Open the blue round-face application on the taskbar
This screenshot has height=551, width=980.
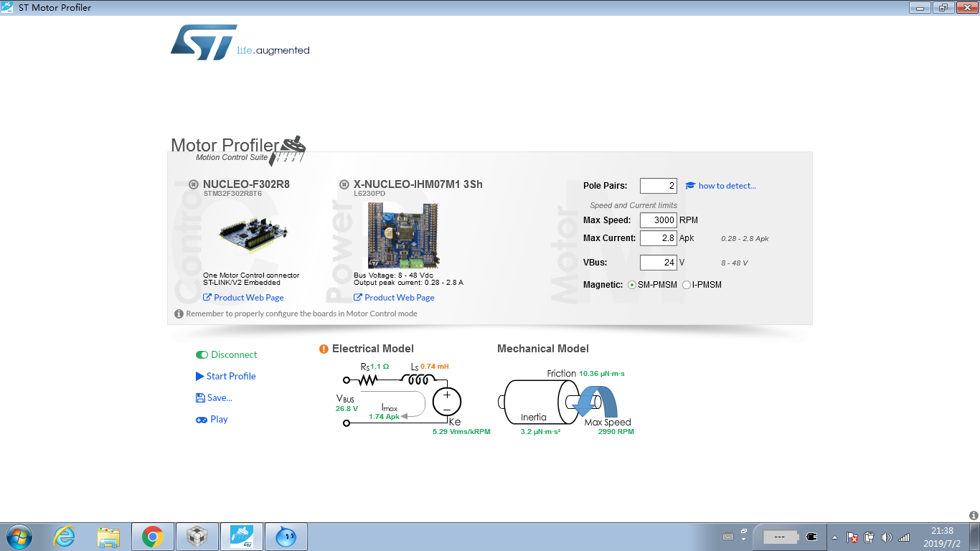[286, 537]
